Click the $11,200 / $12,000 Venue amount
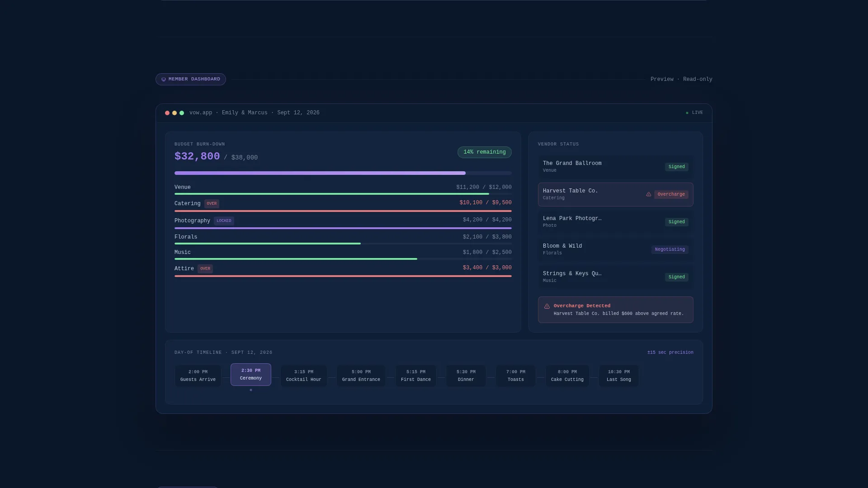This screenshot has height=488, width=868. (x=484, y=188)
